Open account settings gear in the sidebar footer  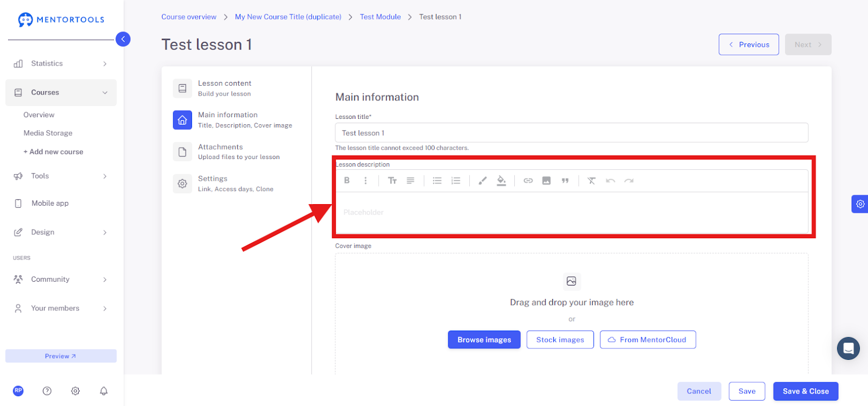tap(75, 391)
